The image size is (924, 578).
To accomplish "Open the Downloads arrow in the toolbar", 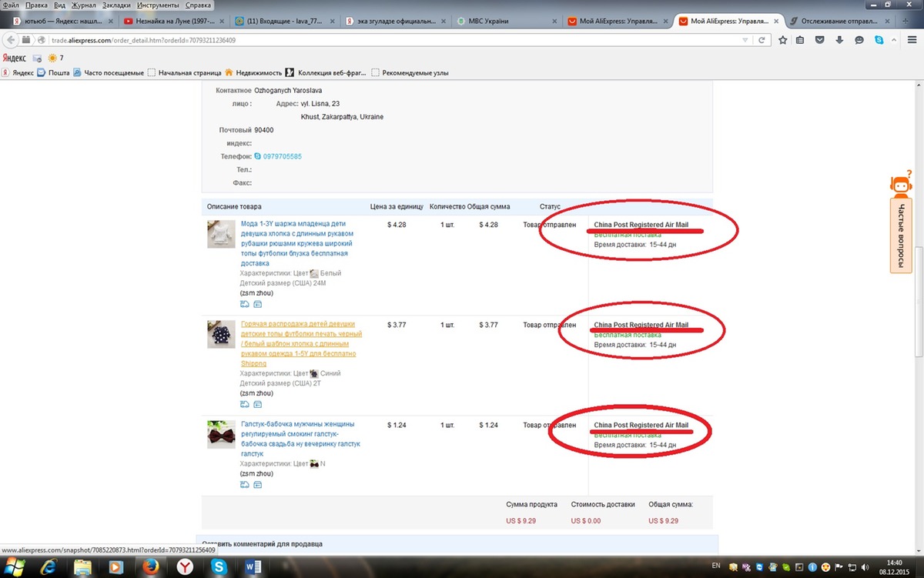I will click(839, 40).
